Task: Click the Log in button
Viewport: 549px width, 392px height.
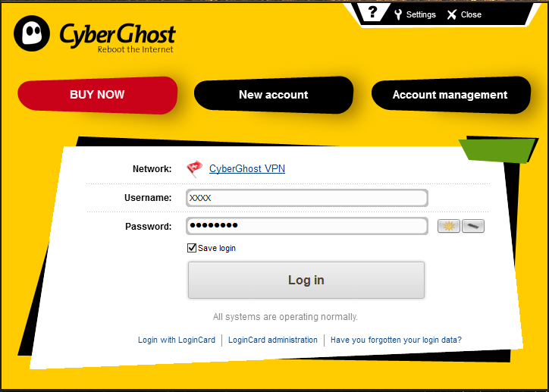Action: tap(306, 280)
